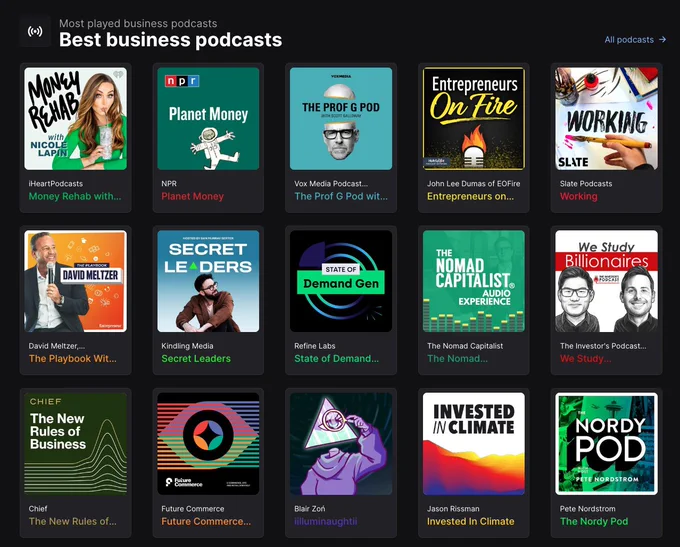Select 'Invested In Climate' yellow title link

pyautogui.click(x=471, y=521)
